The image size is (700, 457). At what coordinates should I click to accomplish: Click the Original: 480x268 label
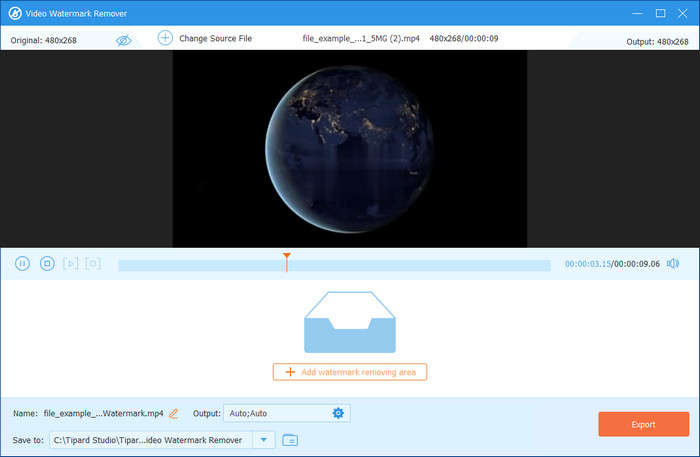pos(44,40)
